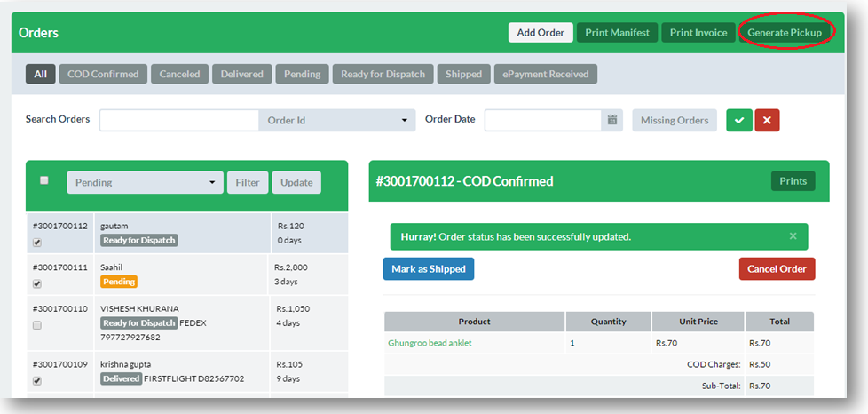
Task: Click Rs.2,800 amount for Saahil
Action: point(290,267)
